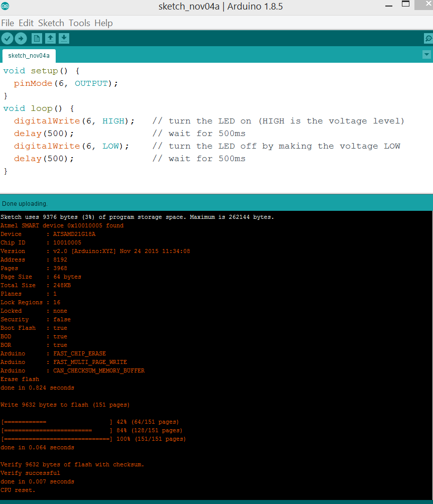
Task: Open the Sketch menu
Action: click(x=51, y=23)
